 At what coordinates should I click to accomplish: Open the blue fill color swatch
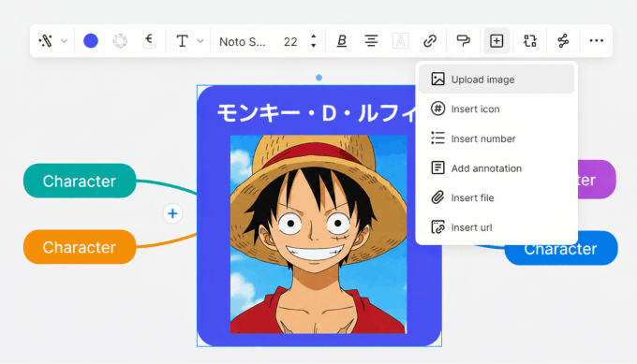91,40
